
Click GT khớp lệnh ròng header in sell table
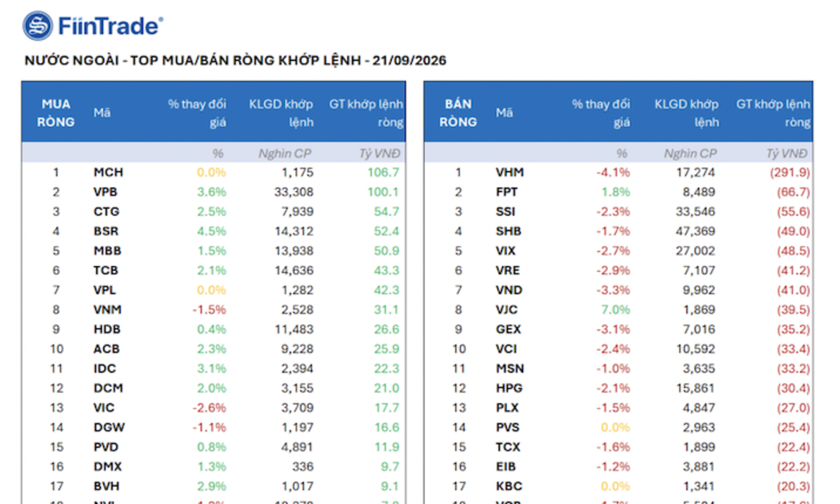point(773,113)
